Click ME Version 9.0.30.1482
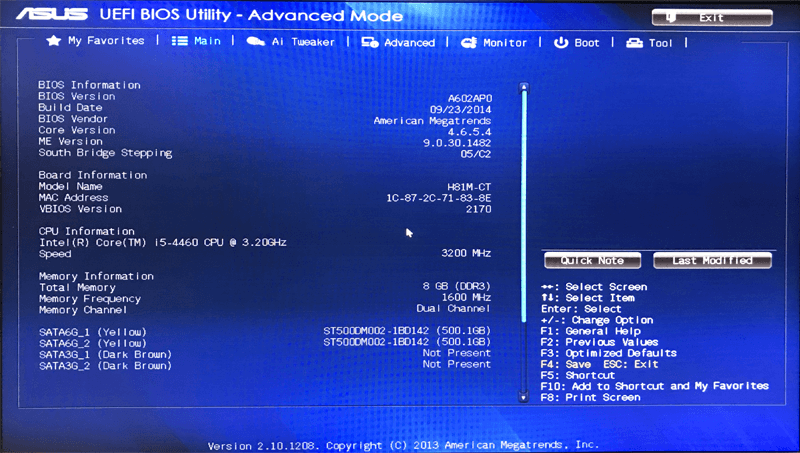 pyautogui.click(x=457, y=143)
